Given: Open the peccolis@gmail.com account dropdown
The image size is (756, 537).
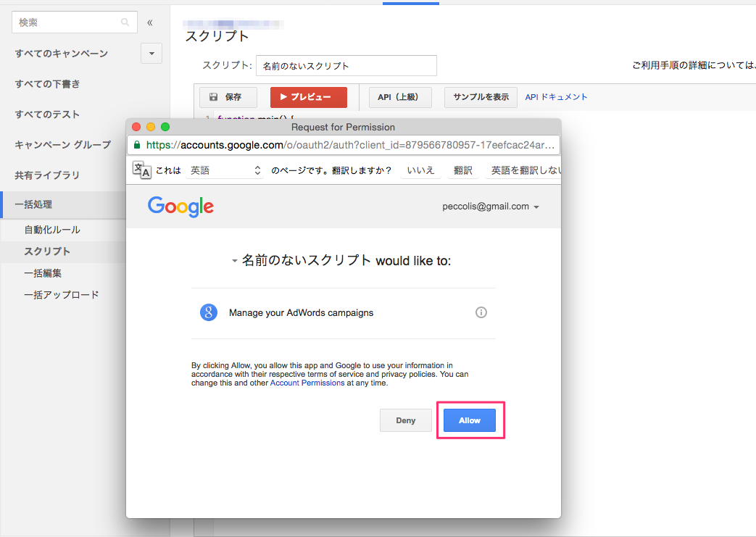Looking at the screenshot, I should (491, 207).
